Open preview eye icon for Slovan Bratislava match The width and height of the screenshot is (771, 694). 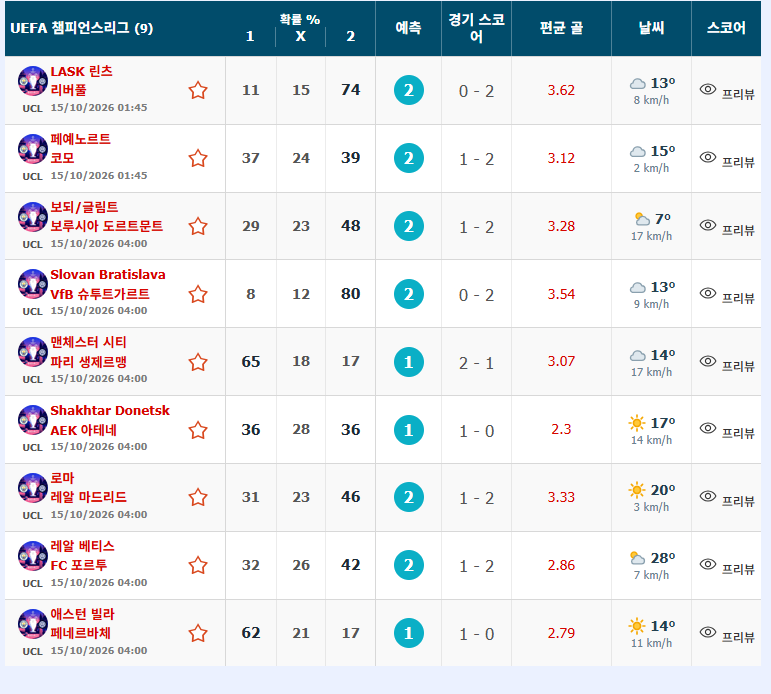[708, 293]
